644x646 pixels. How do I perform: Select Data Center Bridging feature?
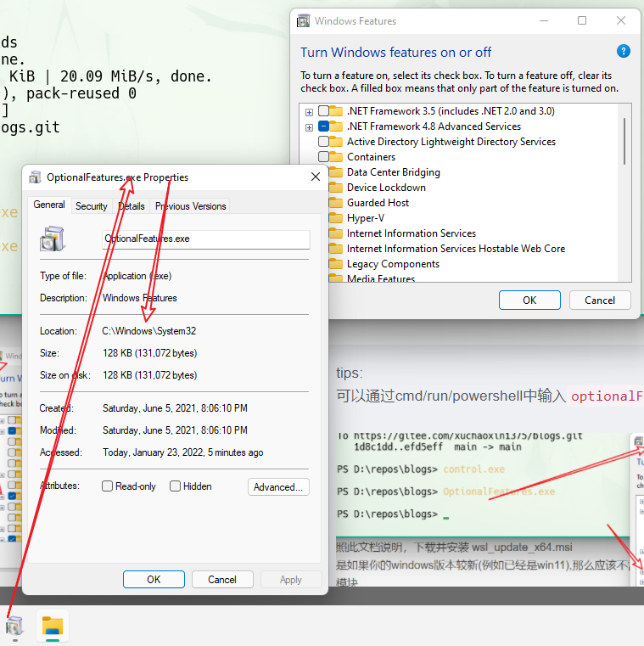(x=393, y=172)
